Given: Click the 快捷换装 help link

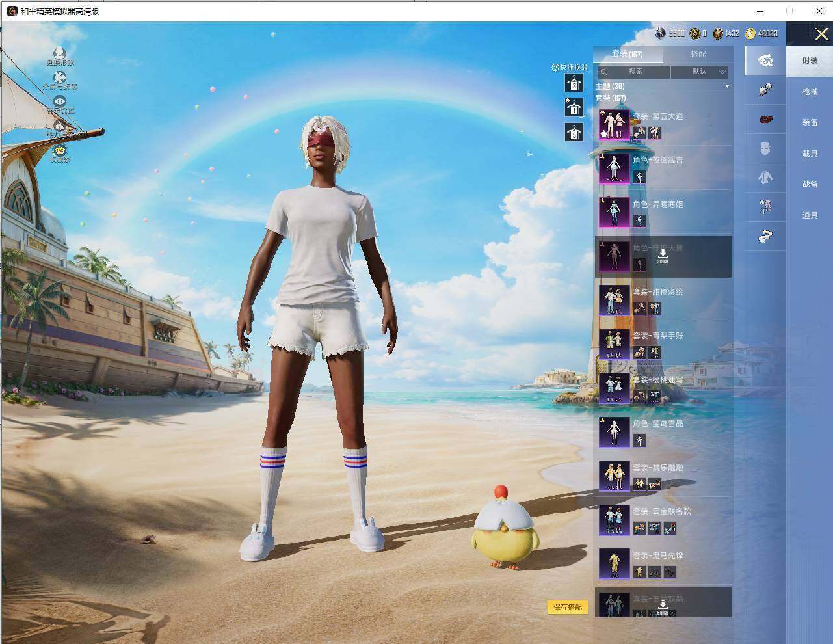Looking at the screenshot, I should pyautogui.click(x=570, y=67).
